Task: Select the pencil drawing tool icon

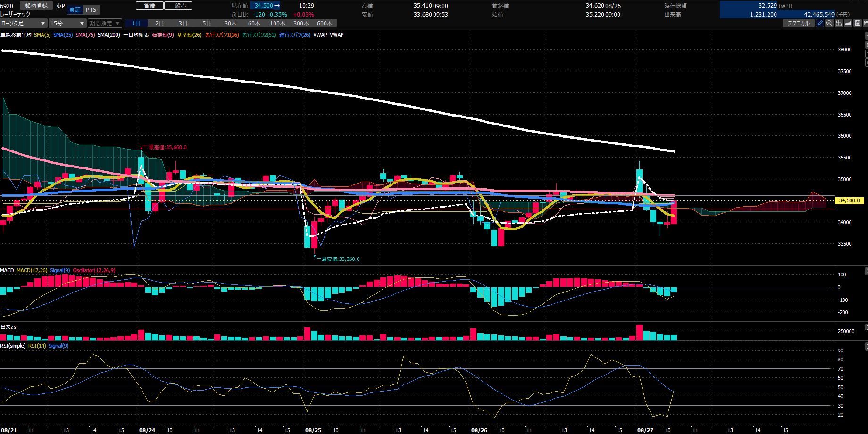Action: (x=820, y=23)
